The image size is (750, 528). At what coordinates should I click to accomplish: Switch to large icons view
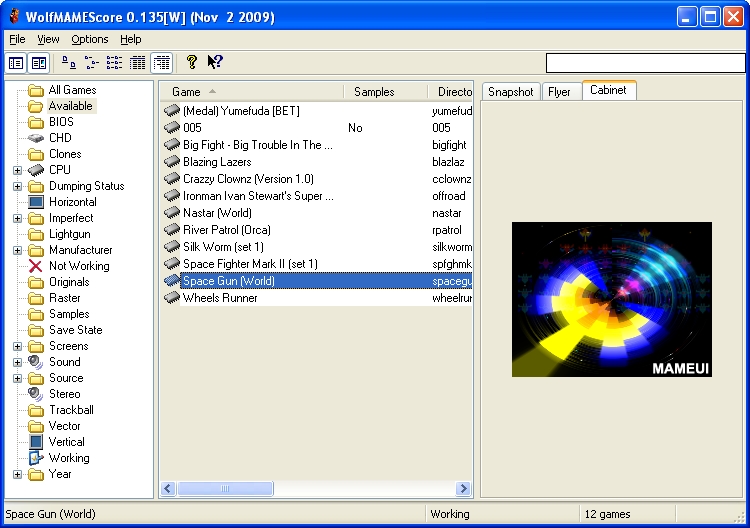coord(69,63)
